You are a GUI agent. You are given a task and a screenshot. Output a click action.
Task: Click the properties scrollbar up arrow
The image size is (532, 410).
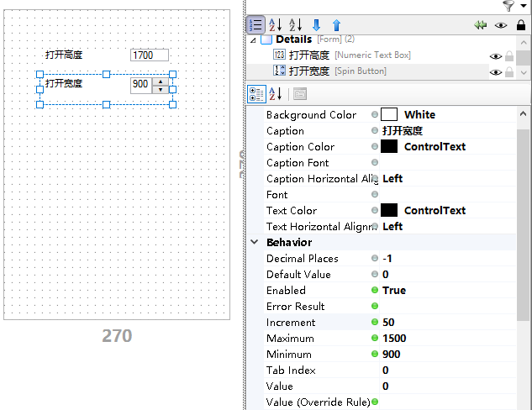pos(524,114)
